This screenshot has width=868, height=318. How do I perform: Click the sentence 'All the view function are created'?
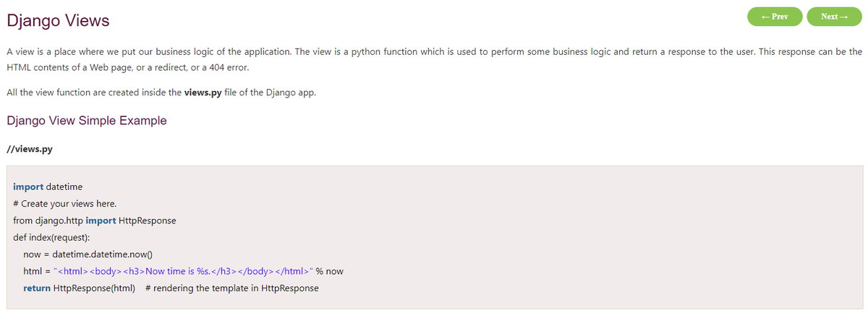[161, 93]
